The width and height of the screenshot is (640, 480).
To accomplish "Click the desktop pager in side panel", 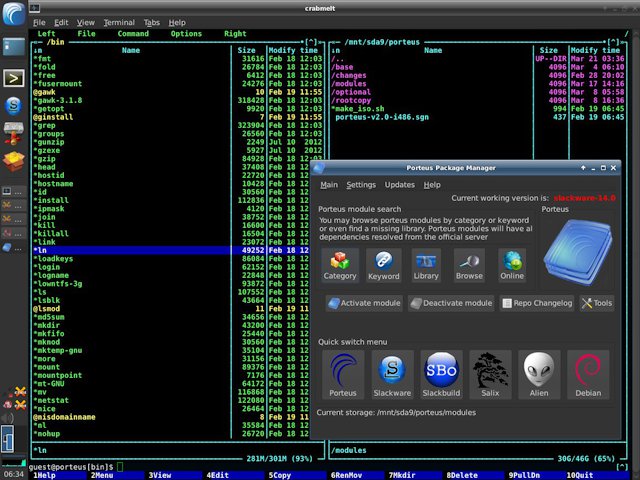I will [8, 439].
